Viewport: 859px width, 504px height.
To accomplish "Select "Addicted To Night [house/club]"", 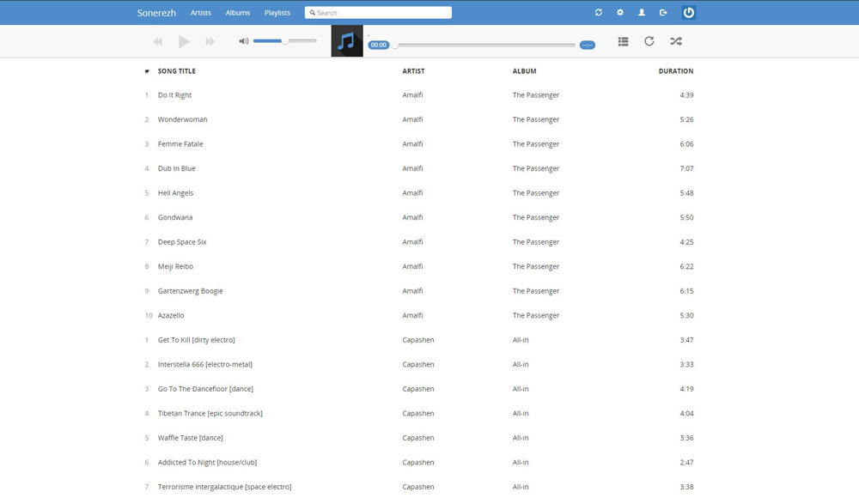I will coord(207,463).
